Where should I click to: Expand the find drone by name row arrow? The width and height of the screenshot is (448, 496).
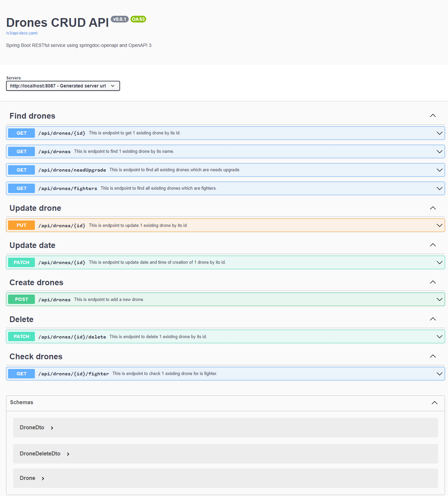pyautogui.click(x=440, y=151)
